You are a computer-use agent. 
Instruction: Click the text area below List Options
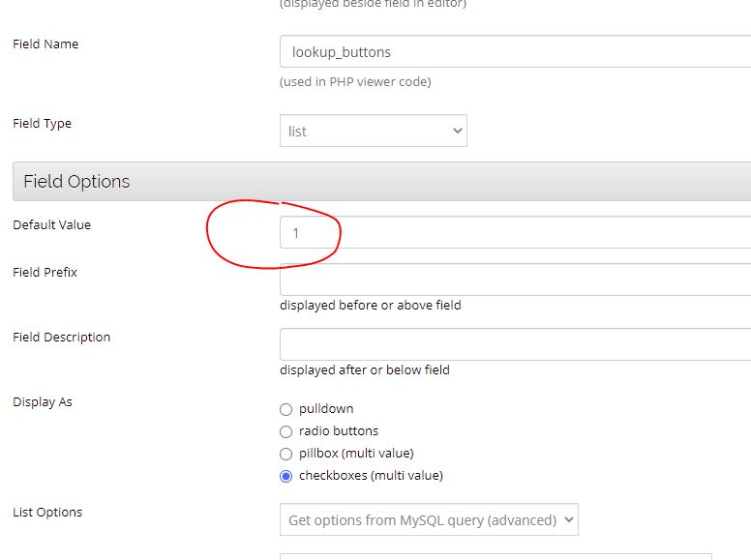tap(494, 556)
